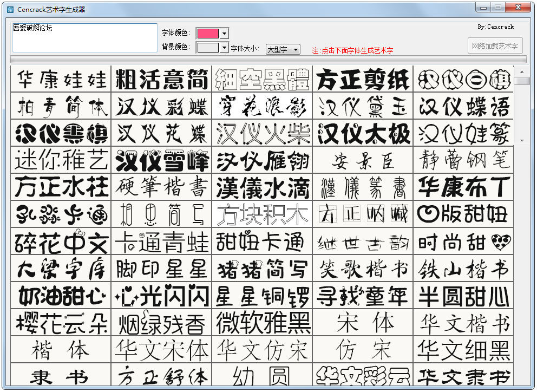Click into the 吾爱破解论坛 text input box
Viewport: 537px width, 392px height.
[84, 38]
